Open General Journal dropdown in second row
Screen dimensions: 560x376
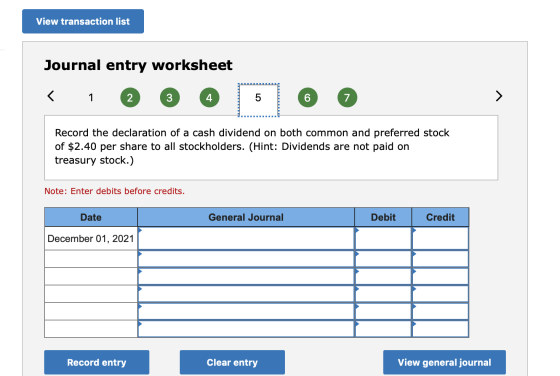click(246, 259)
